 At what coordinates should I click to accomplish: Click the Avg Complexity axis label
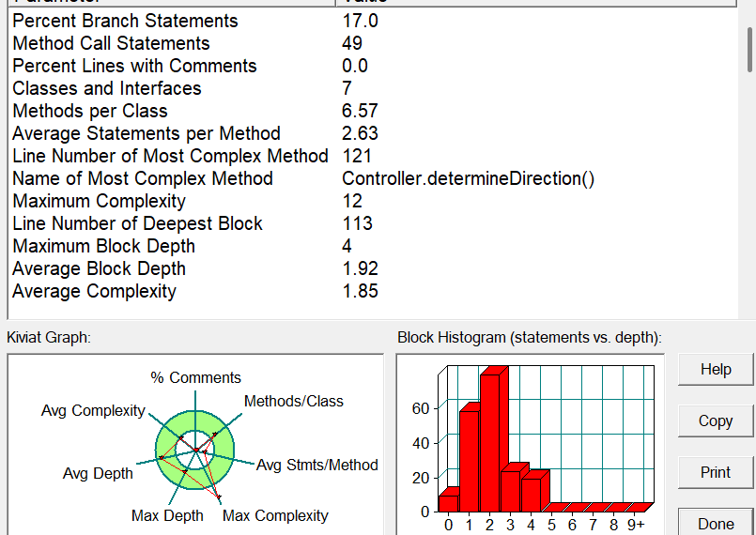click(93, 411)
